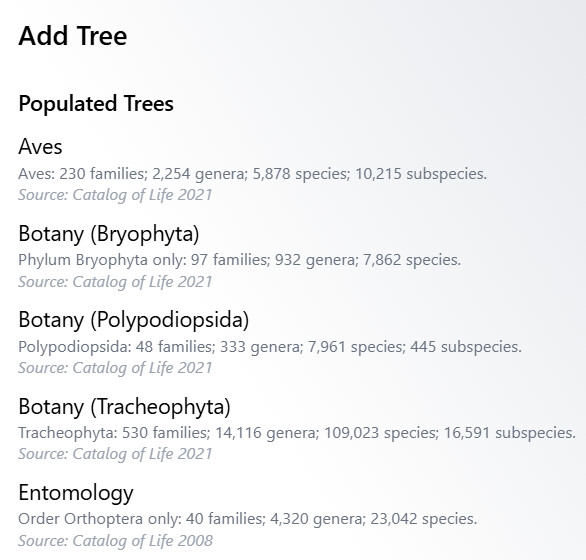Click the Populated Trees section heading
Viewport: 586px width, 560px height.
click(96, 104)
